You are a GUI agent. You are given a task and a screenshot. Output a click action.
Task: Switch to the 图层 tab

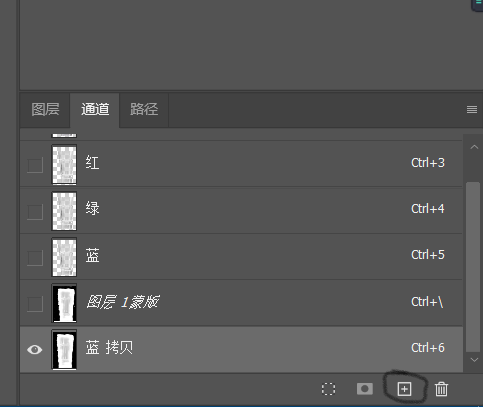45,109
